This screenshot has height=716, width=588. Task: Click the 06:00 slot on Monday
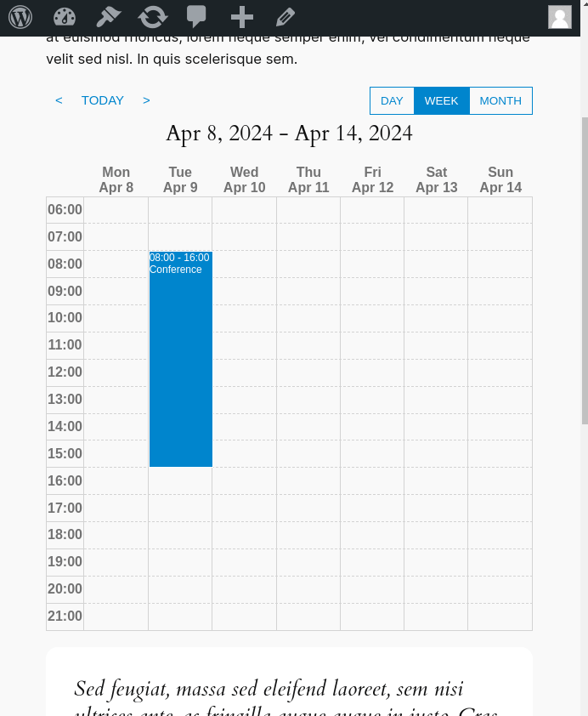point(116,210)
